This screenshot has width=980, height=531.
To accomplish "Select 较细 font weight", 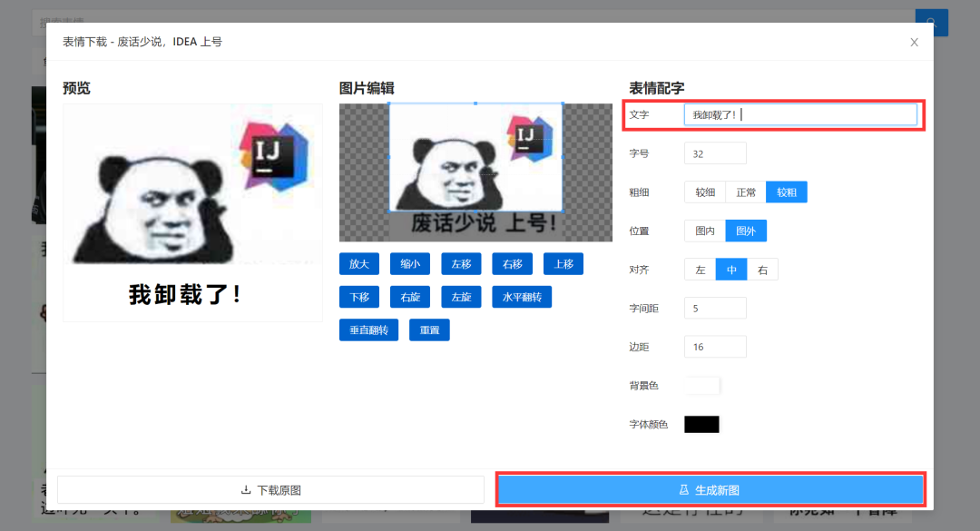I will click(x=705, y=192).
